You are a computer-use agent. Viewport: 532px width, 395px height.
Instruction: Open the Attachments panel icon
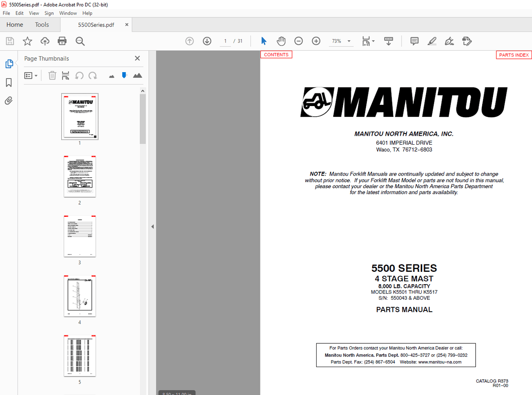click(x=9, y=100)
